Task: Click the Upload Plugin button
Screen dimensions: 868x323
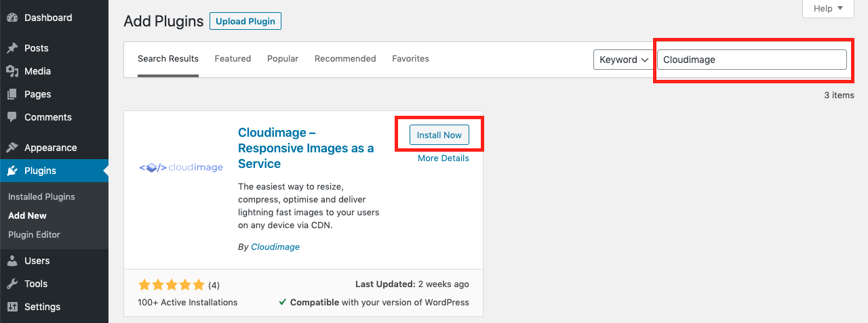Action: point(245,21)
